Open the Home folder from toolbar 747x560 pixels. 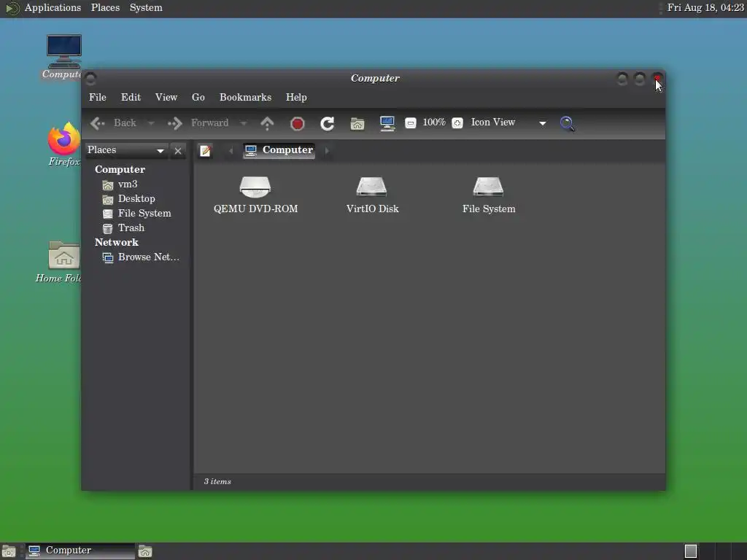click(357, 123)
